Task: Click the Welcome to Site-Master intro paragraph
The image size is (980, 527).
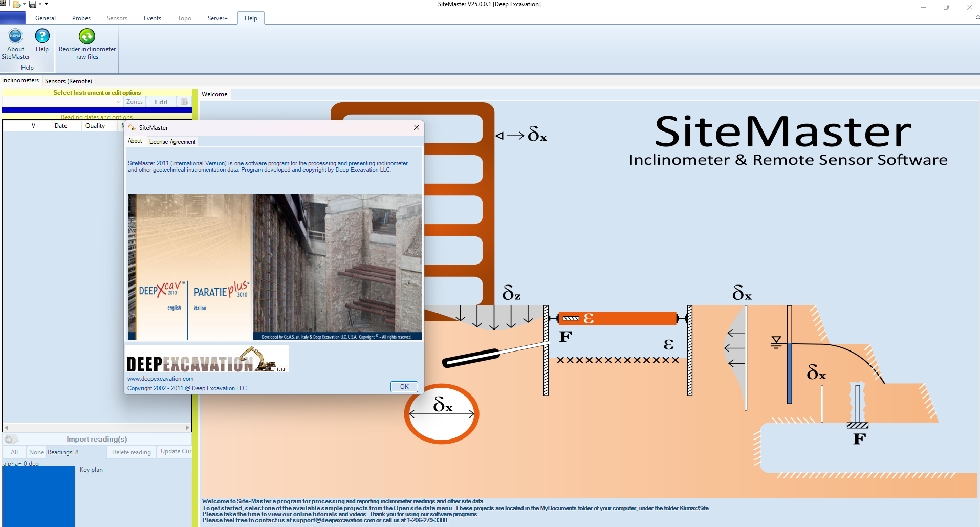Action: coord(455,511)
